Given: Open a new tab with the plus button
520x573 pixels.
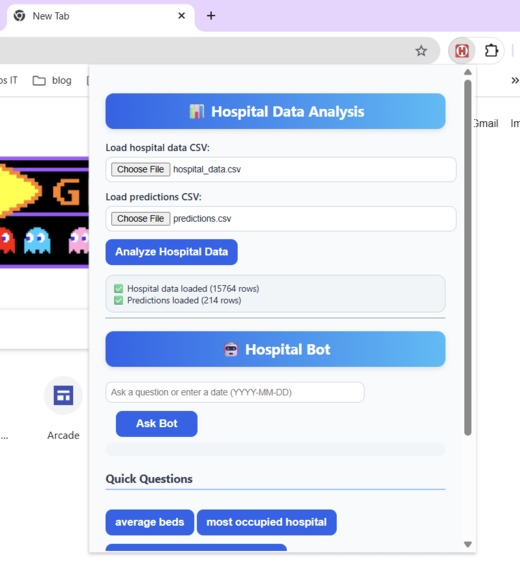Looking at the screenshot, I should tap(211, 16).
